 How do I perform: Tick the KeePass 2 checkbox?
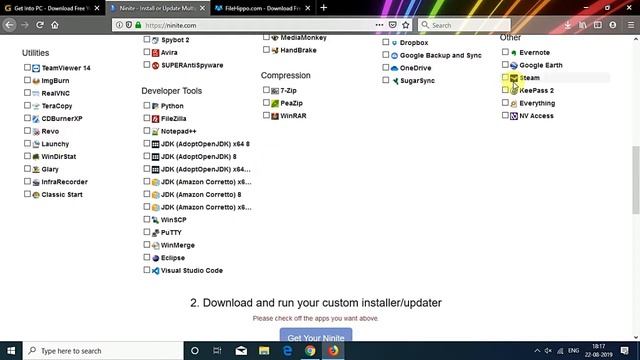pyautogui.click(x=505, y=90)
